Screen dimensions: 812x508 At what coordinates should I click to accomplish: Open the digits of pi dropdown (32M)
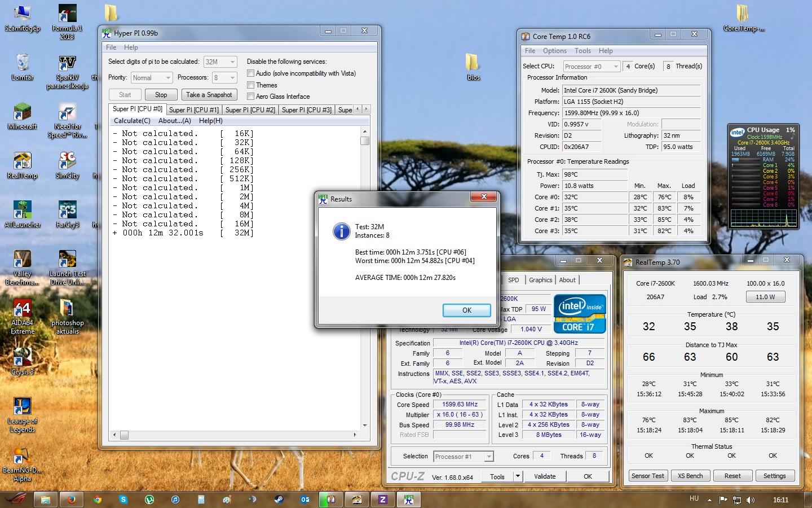tap(220, 62)
